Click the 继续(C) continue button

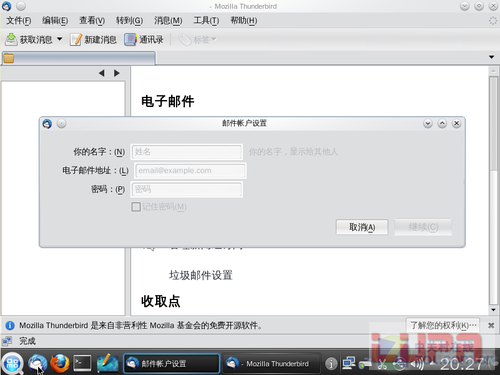point(423,227)
